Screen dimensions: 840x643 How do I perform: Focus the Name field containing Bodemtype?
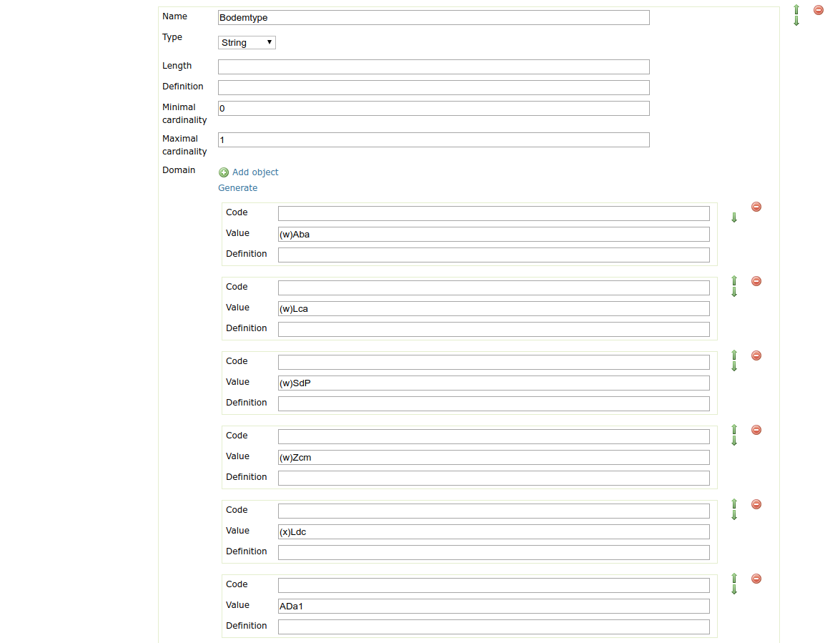(x=433, y=18)
